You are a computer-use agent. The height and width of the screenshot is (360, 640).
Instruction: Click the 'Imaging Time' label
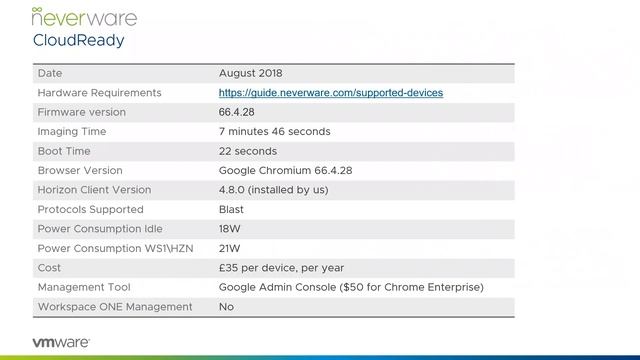pos(72,131)
